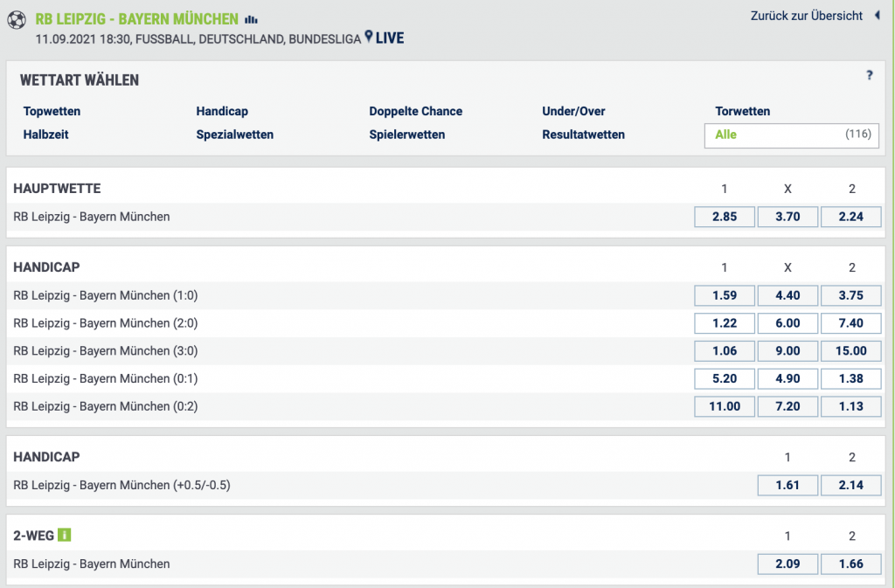Click the question mark help icon
This screenshot has height=588, width=895.
(870, 75)
